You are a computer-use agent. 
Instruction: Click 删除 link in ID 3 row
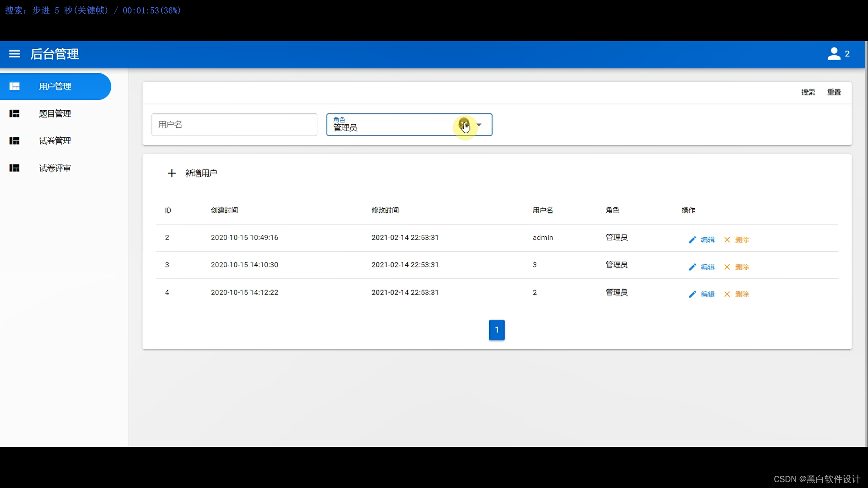click(742, 267)
